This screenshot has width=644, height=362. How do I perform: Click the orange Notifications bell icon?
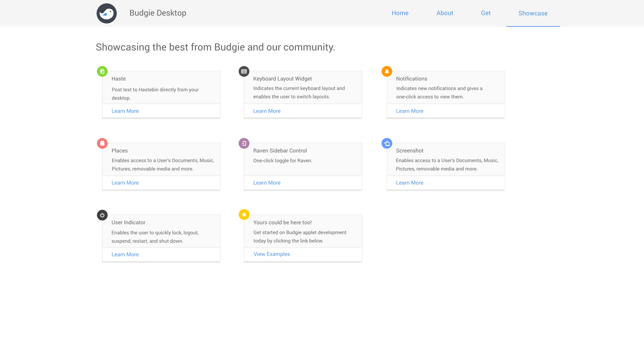point(387,71)
